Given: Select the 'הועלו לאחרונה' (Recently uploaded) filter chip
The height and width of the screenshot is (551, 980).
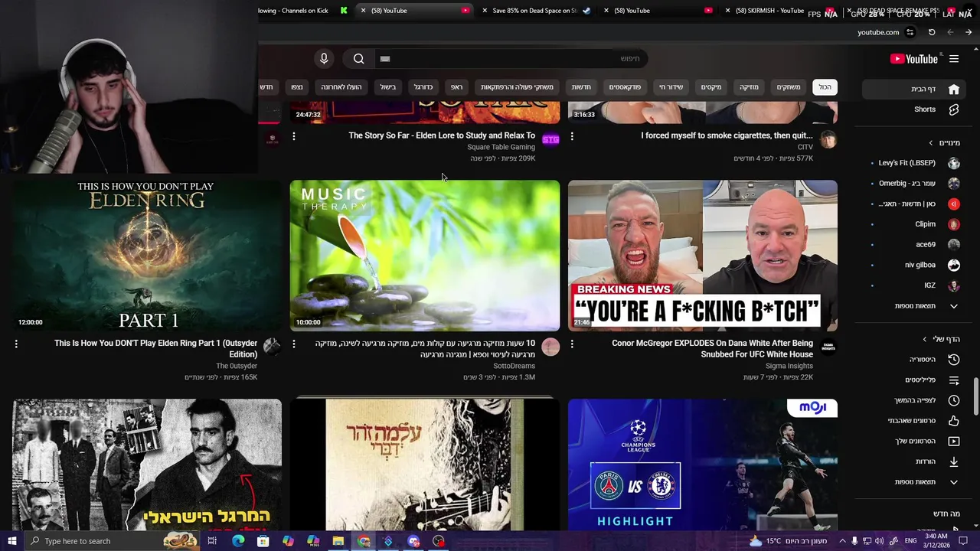Looking at the screenshot, I should point(341,87).
